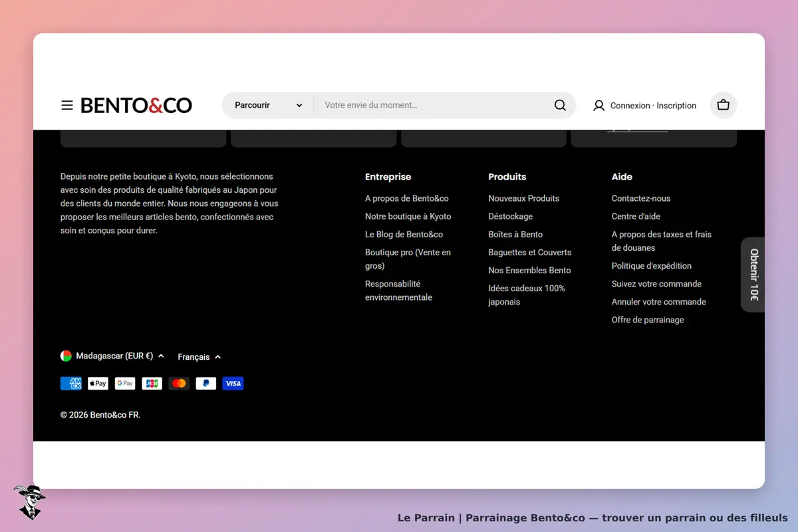Open 'Déstockage' link
This screenshot has width=798, height=532.
click(x=510, y=216)
